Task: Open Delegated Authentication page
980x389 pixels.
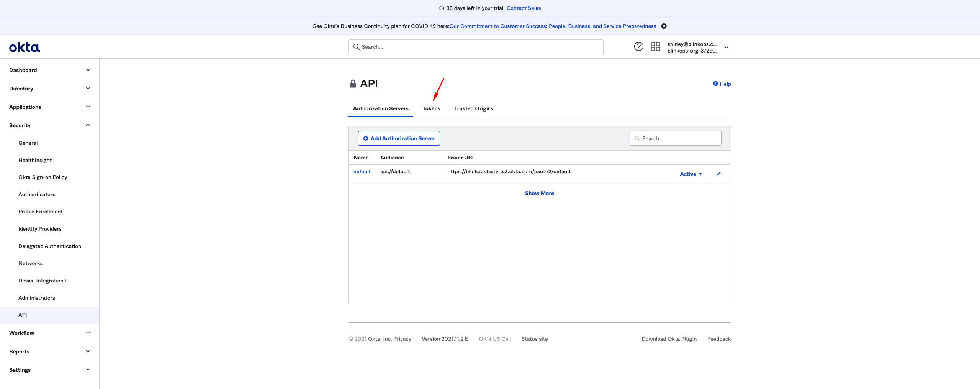Action: (50, 246)
